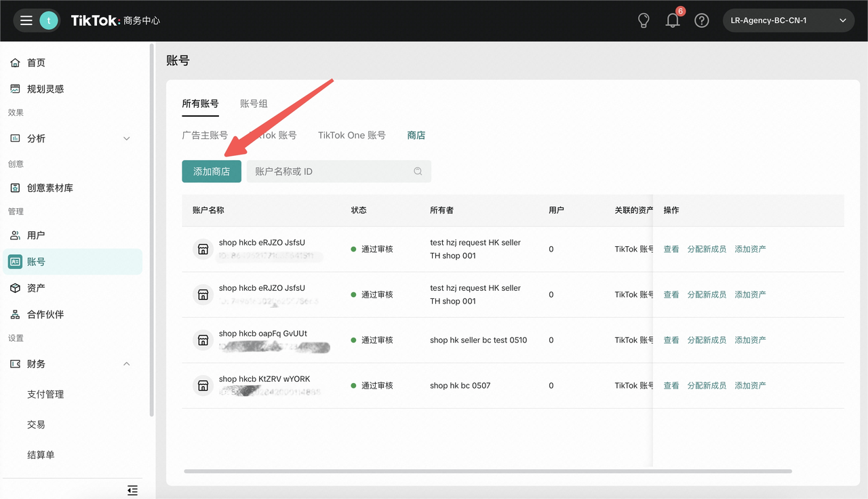Screen dimensions: 868x499
Task: Click 分配新成员 for second eRJZO JsfsU row
Action: coord(707,295)
